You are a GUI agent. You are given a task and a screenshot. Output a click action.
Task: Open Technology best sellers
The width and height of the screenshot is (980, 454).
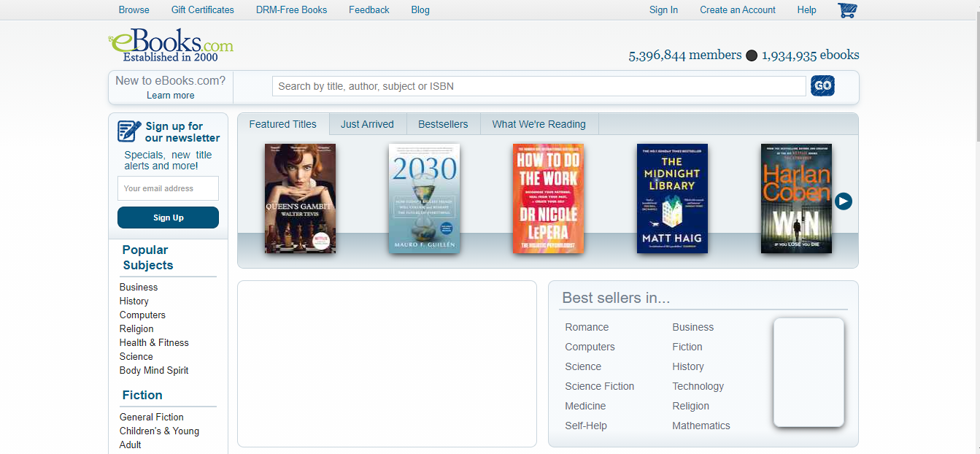pyautogui.click(x=698, y=386)
